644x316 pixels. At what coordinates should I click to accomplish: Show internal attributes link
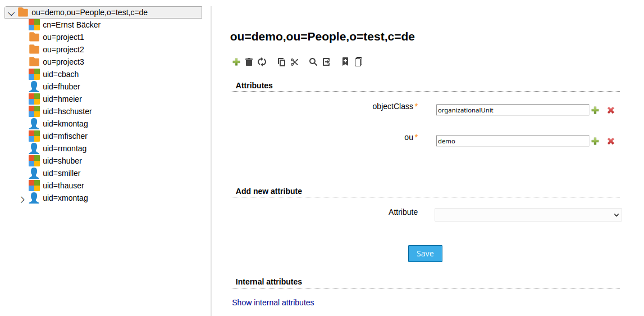point(273,303)
